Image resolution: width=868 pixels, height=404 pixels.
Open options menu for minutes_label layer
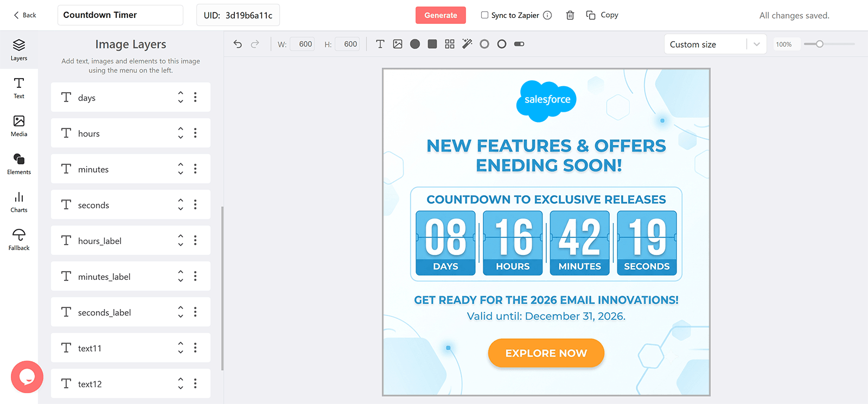[195, 276]
